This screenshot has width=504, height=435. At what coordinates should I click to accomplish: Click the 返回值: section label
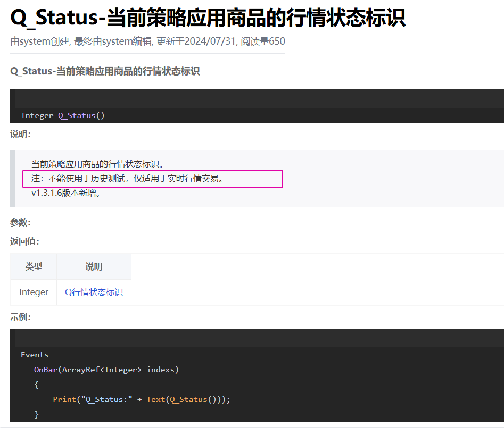click(x=24, y=241)
